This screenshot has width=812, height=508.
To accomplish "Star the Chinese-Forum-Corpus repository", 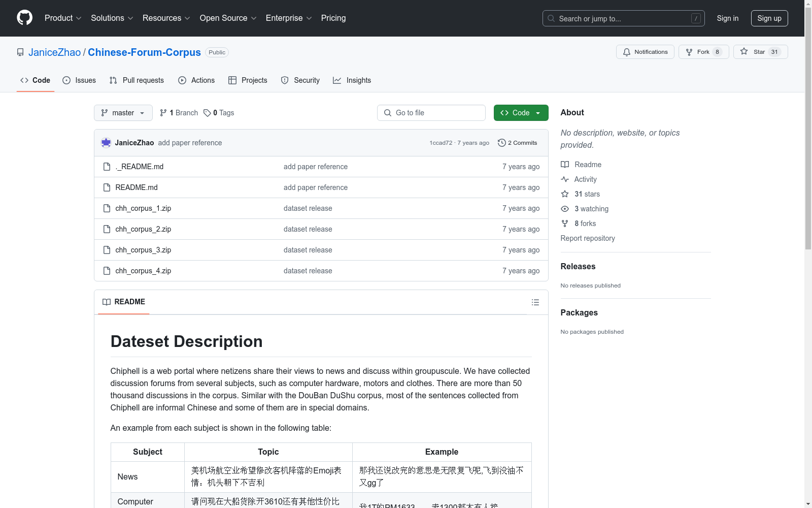I will pos(760,52).
